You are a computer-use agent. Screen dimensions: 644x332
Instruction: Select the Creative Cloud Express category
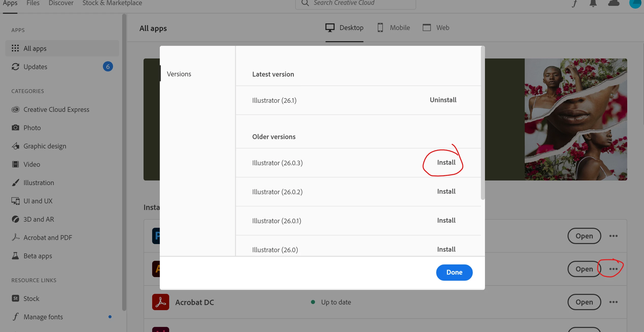pos(56,110)
